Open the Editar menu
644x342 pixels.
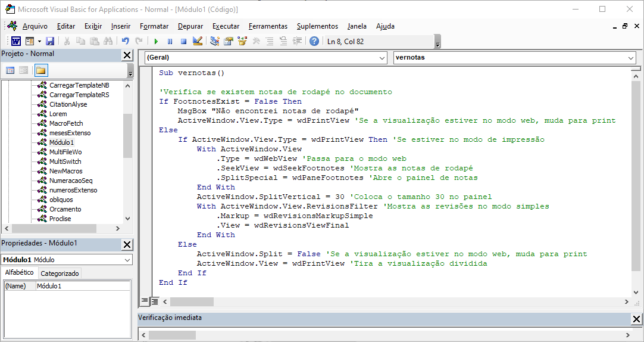pyautogui.click(x=66, y=26)
